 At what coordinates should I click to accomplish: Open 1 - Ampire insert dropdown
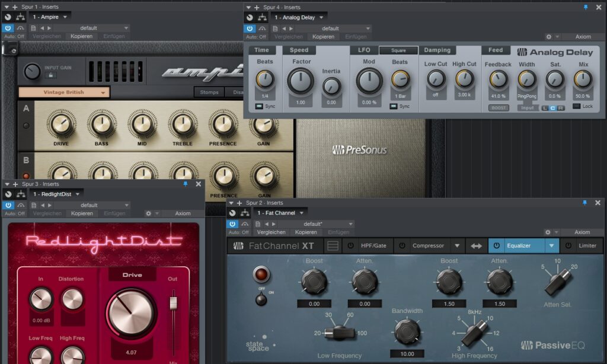tap(65, 17)
